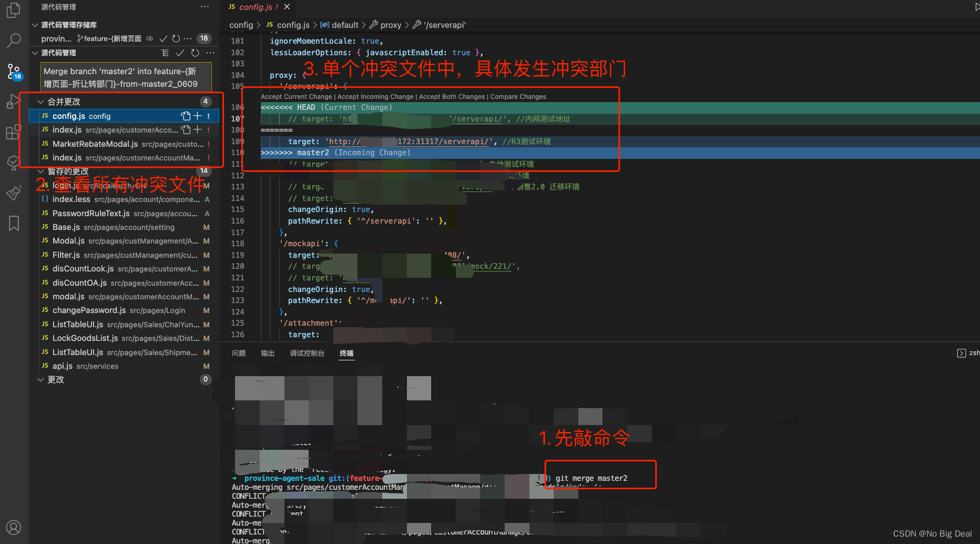
Task: Click line number 115 in the editor gutter
Action: (238, 209)
